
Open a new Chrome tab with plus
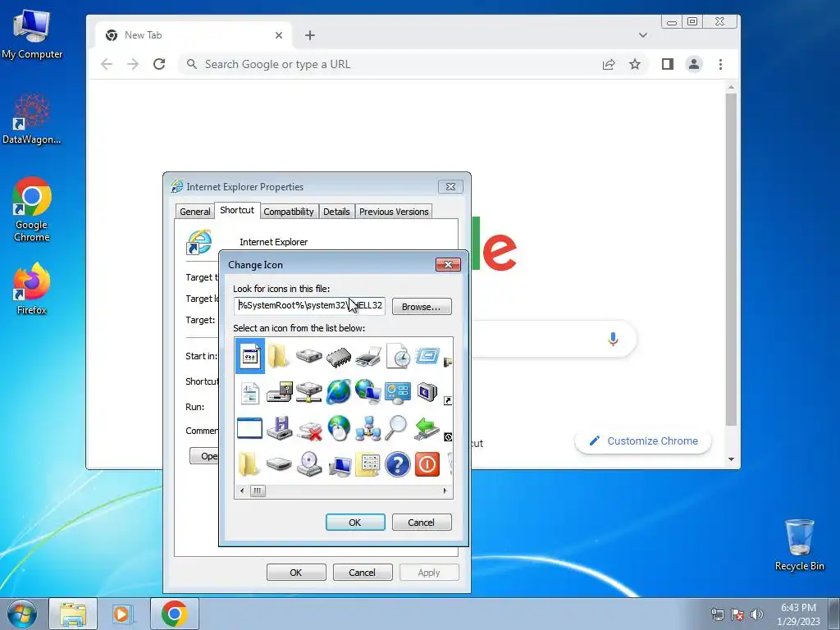coord(309,35)
